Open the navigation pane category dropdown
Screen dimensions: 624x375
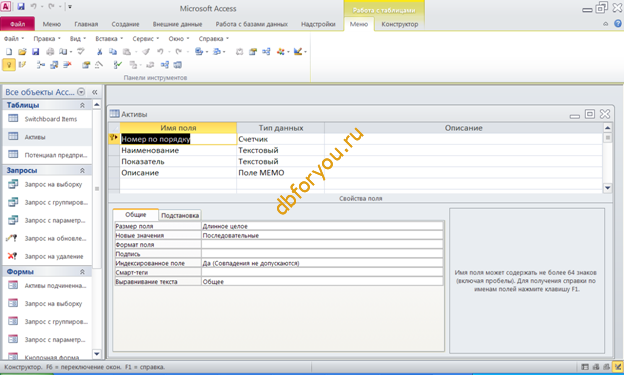point(81,92)
